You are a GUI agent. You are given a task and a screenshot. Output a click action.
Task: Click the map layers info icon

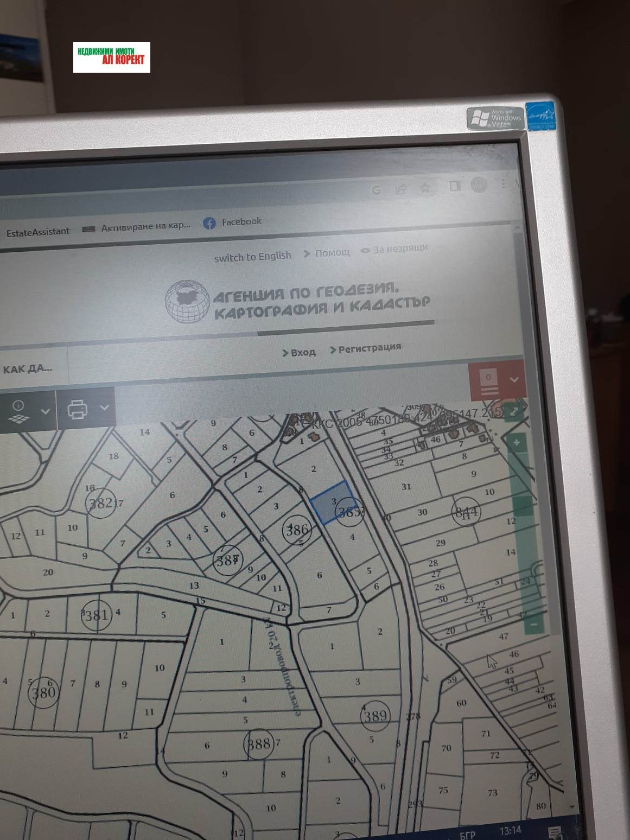pyautogui.click(x=18, y=411)
